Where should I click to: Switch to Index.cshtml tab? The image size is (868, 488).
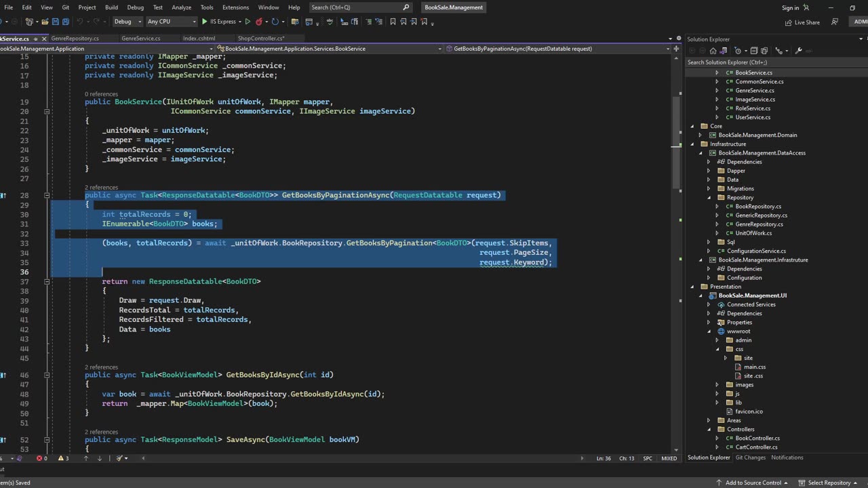point(199,39)
